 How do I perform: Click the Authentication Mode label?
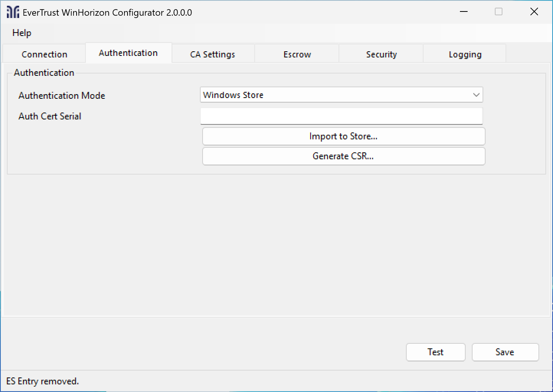click(62, 96)
